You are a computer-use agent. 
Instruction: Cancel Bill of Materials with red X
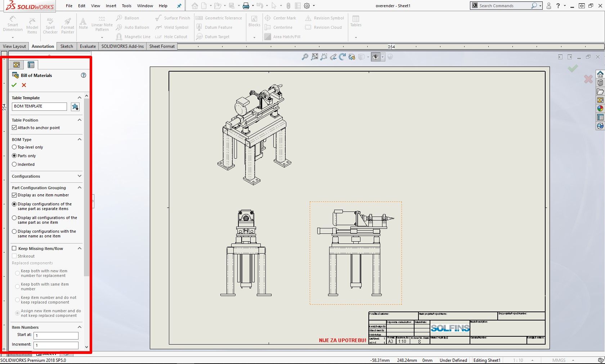[x=24, y=85]
